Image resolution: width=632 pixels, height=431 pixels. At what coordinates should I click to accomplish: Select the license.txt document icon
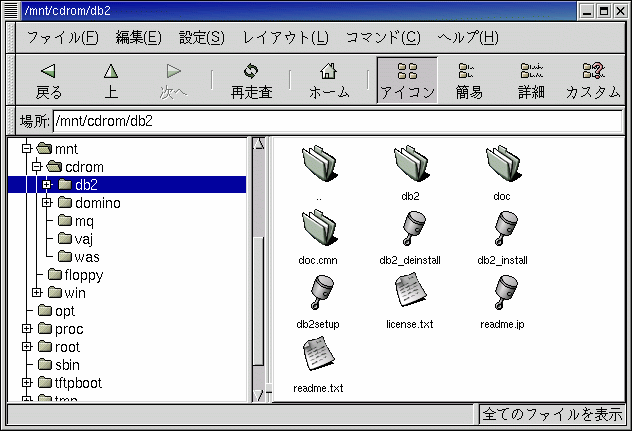tap(411, 290)
